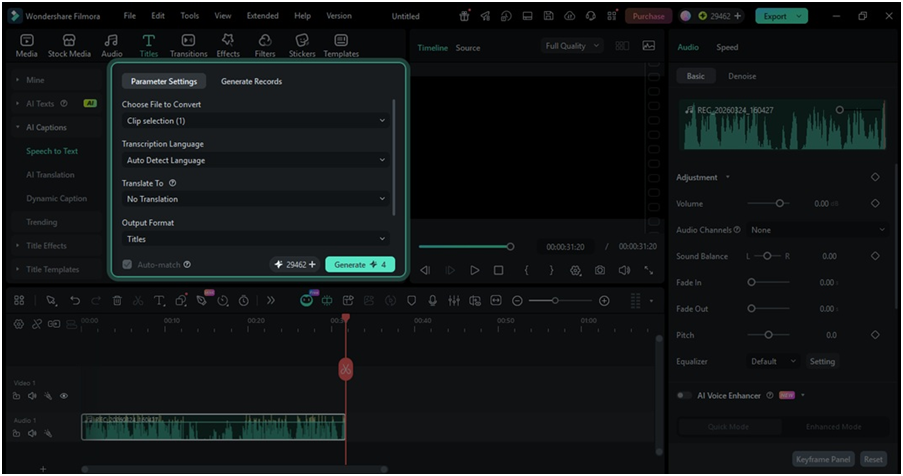Open the Extended menu
Screen dimensions: 903x476
click(263, 16)
